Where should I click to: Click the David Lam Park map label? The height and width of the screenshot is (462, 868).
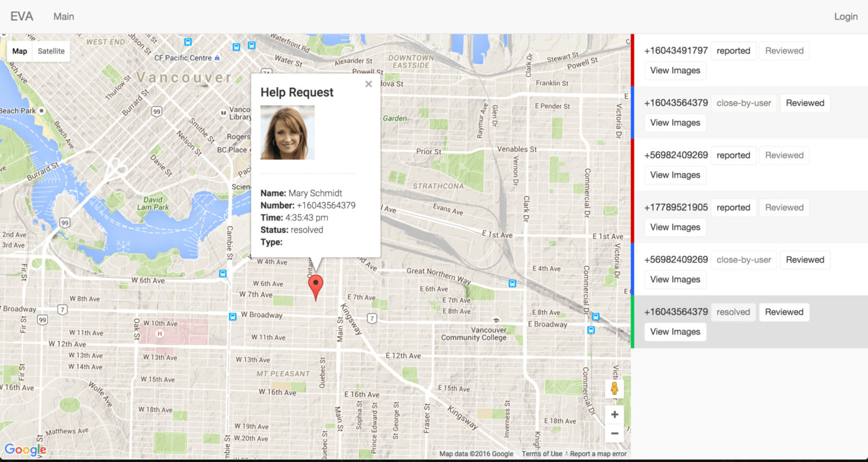pos(153,204)
